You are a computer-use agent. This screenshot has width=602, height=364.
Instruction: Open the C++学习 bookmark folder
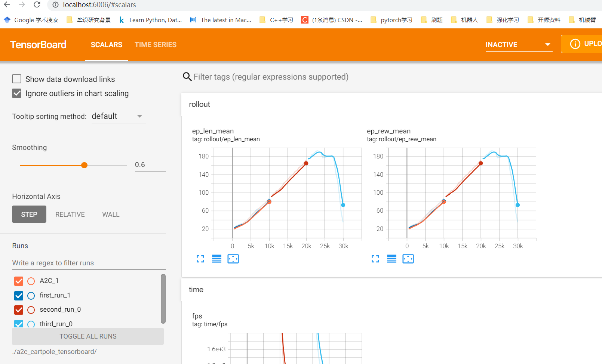[x=276, y=20]
